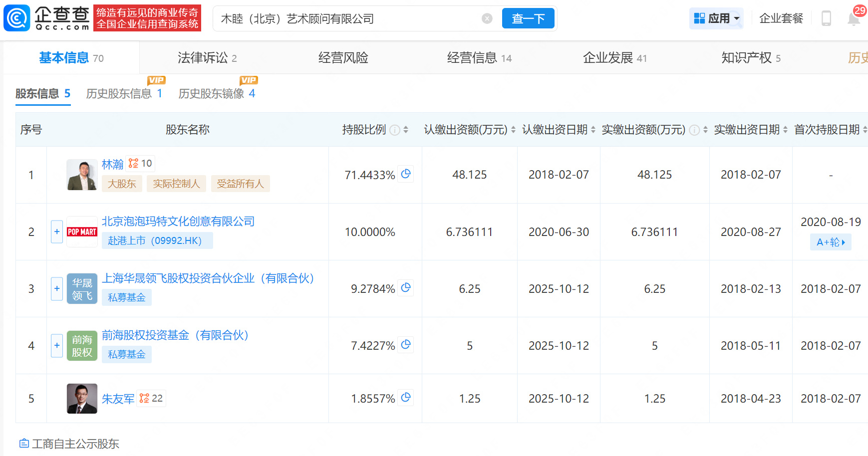The width and height of the screenshot is (868, 456).
Task: Click the 序号 column header
Action: pos(31,130)
